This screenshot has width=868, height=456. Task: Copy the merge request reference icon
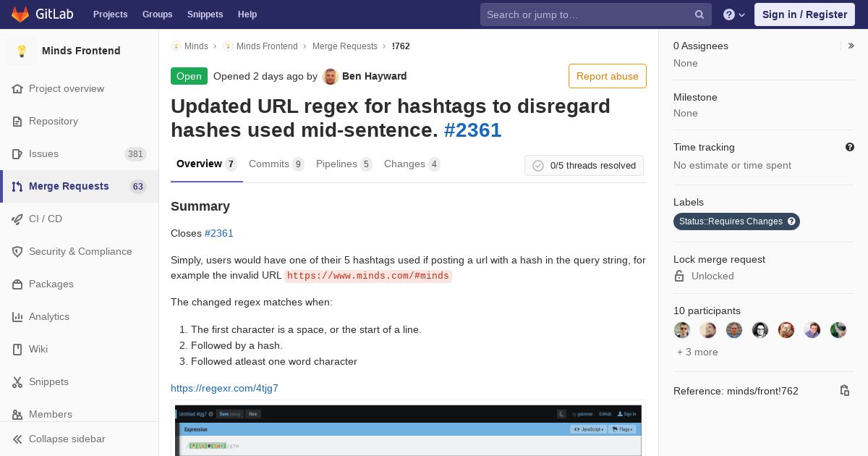click(x=844, y=391)
